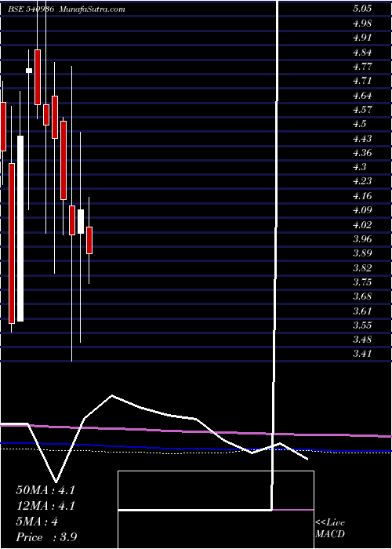Screen dimensions: 392x549
Task: Select the 3.61 price axis label
Action: coord(362,311)
